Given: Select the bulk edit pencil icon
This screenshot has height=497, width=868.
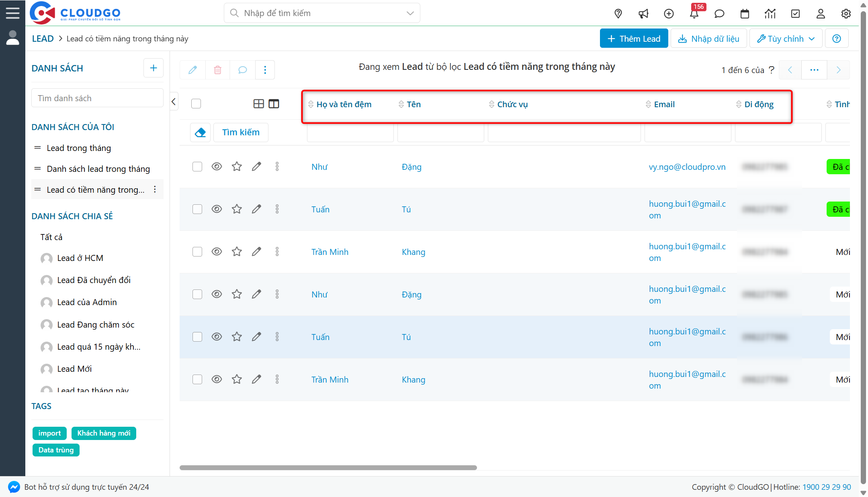Looking at the screenshot, I should [192, 70].
